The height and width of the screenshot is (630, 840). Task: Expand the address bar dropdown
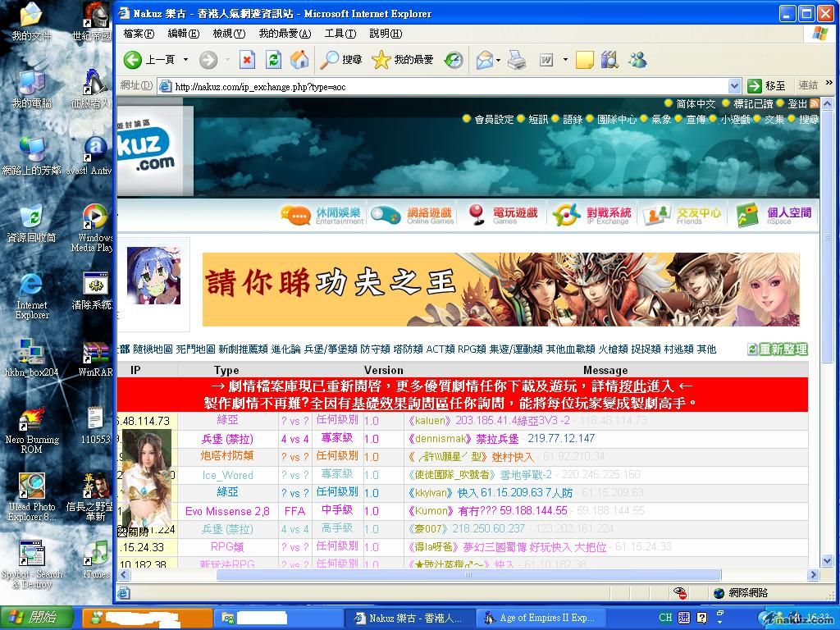click(734, 85)
